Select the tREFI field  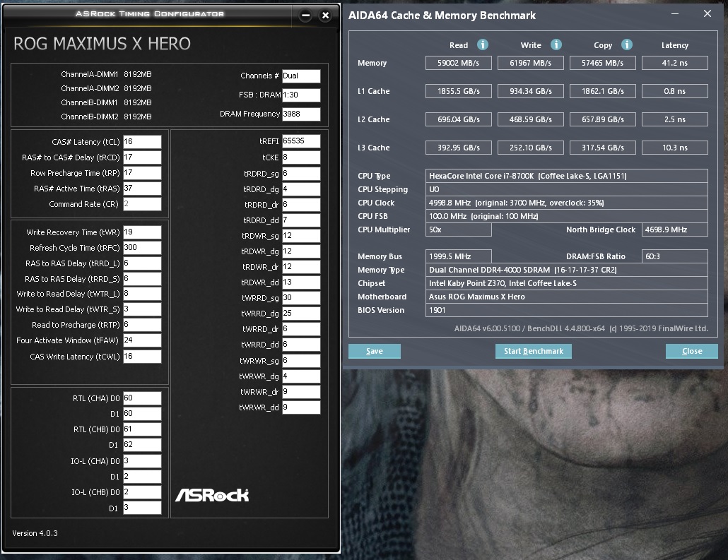(301, 141)
